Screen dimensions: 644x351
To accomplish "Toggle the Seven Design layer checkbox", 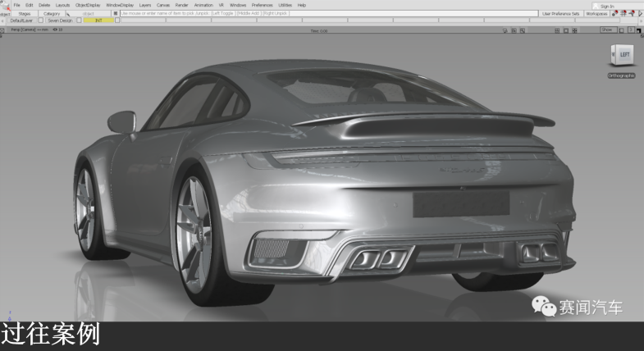I will [79, 21].
